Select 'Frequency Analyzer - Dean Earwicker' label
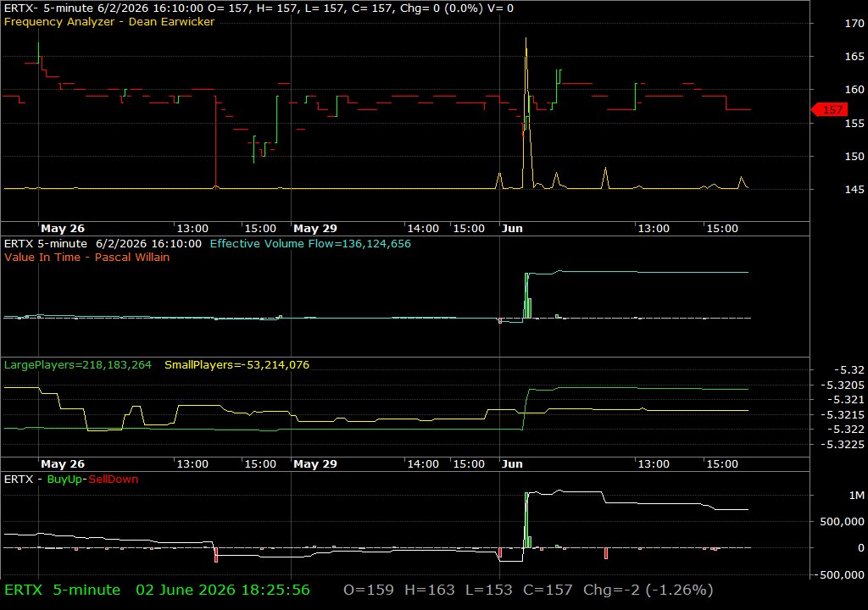 tap(109, 21)
